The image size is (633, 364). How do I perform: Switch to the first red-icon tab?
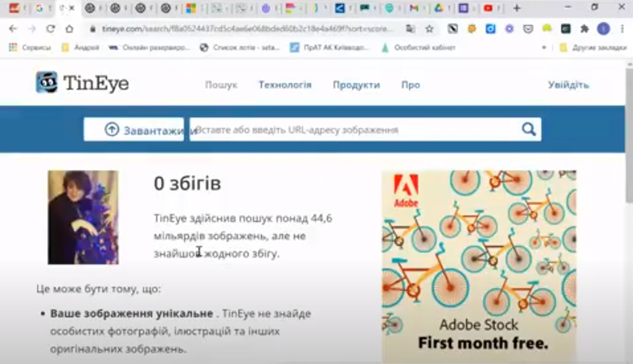(14, 8)
